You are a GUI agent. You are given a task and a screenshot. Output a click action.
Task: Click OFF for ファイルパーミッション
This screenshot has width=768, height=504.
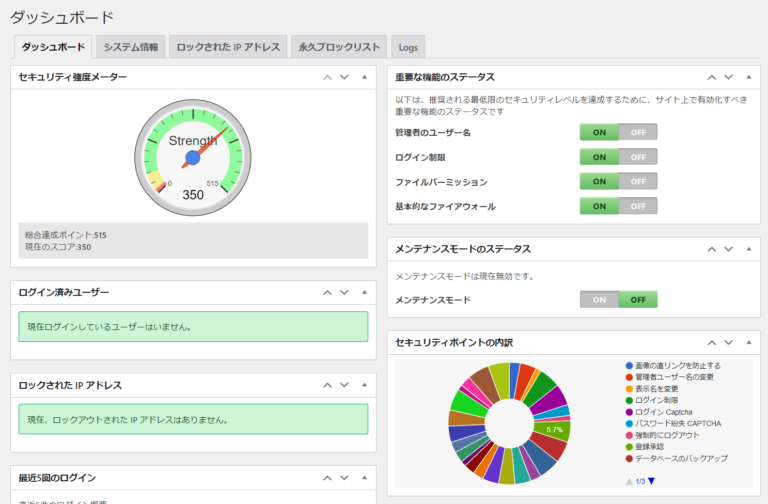click(638, 181)
